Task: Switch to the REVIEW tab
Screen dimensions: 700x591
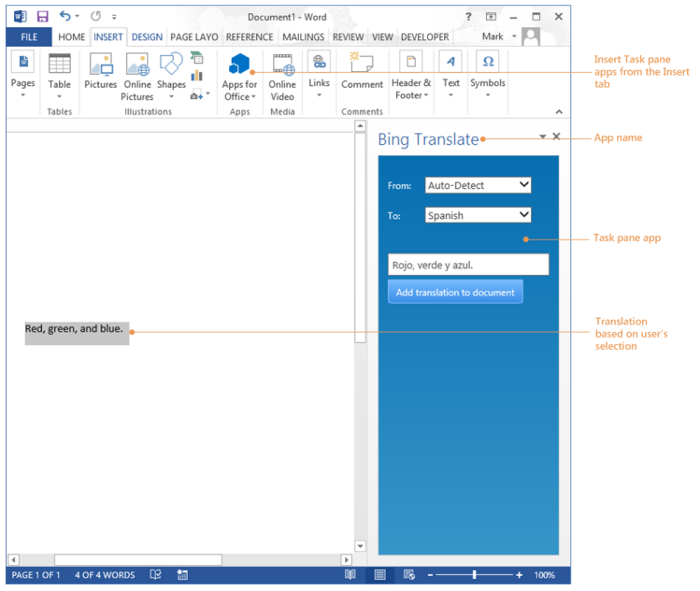Action: tap(349, 37)
